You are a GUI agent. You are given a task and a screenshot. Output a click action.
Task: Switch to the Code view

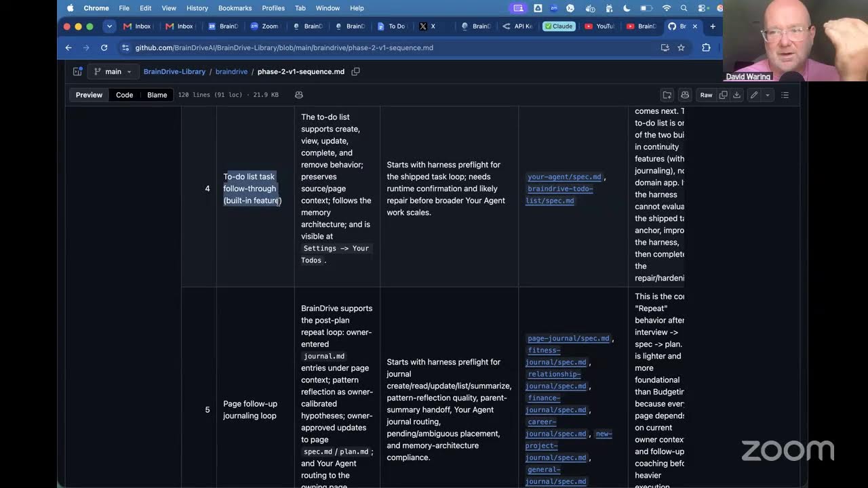tap(124, 95)
